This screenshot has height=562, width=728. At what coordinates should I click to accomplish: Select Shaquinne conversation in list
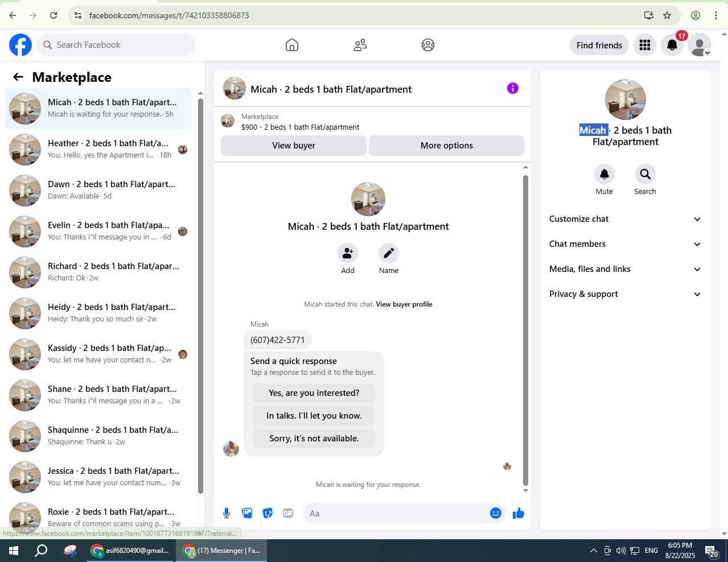coord(98,436)
